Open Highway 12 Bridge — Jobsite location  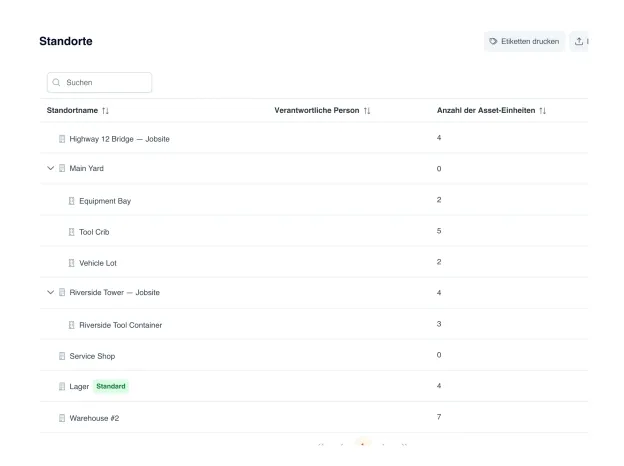(x=119, y=139)
